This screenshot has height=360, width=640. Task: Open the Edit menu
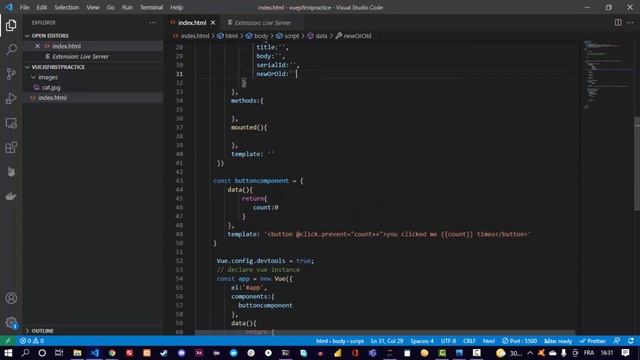(x=42, y=7)
